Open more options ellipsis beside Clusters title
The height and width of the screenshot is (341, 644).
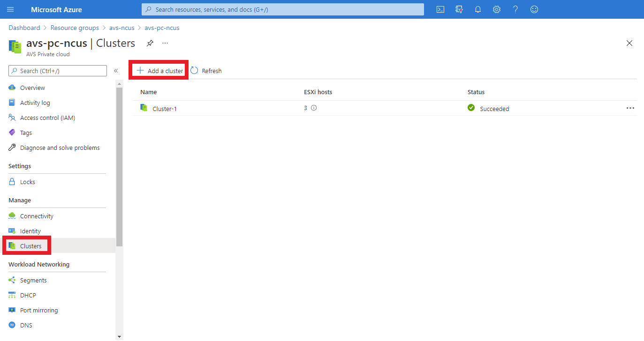tap(165, 43)
